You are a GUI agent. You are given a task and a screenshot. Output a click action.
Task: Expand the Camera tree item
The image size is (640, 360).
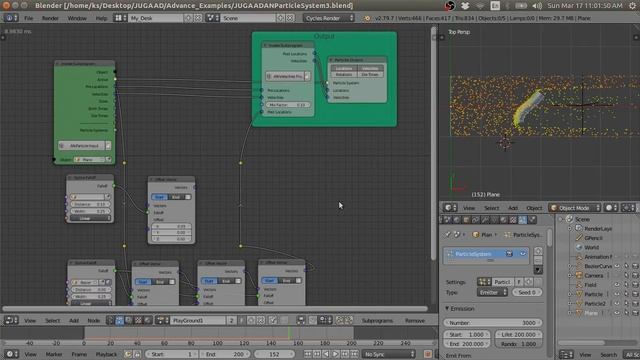[x=570, y=276]
